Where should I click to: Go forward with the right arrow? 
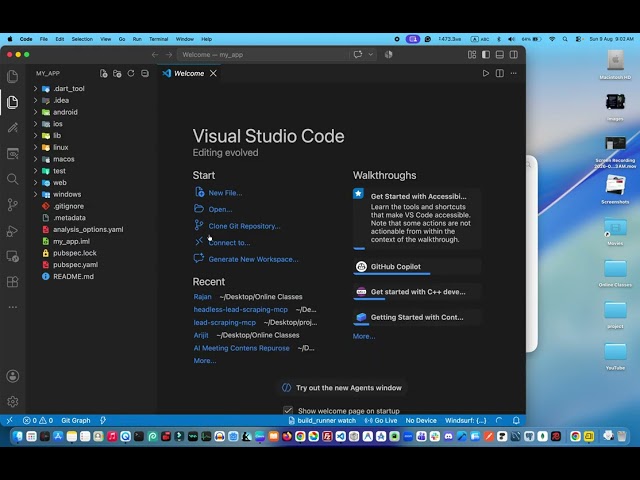169,55
